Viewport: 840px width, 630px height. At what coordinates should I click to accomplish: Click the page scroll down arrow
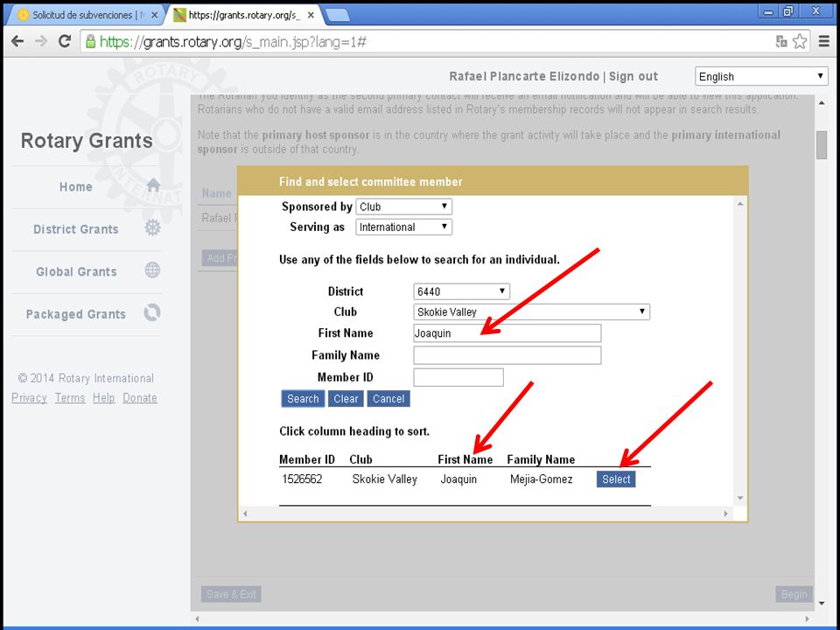click(x=822, y=603)
